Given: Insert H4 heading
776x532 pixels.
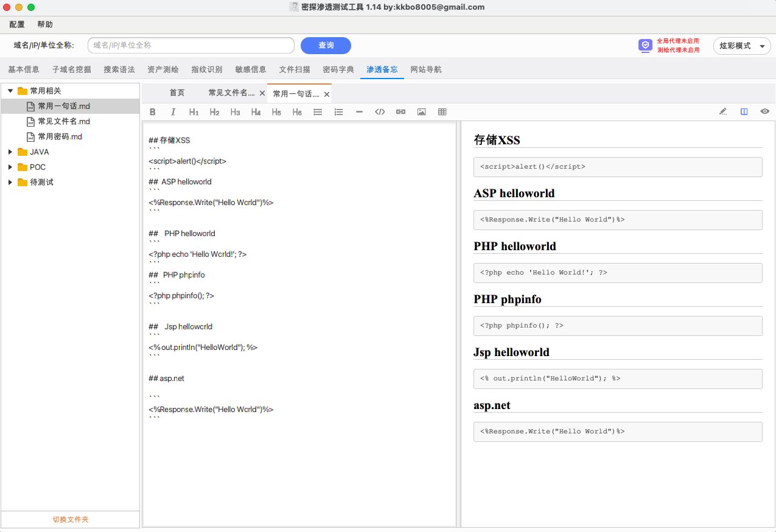Looking at the screenshot, I should tap(256, 112).
